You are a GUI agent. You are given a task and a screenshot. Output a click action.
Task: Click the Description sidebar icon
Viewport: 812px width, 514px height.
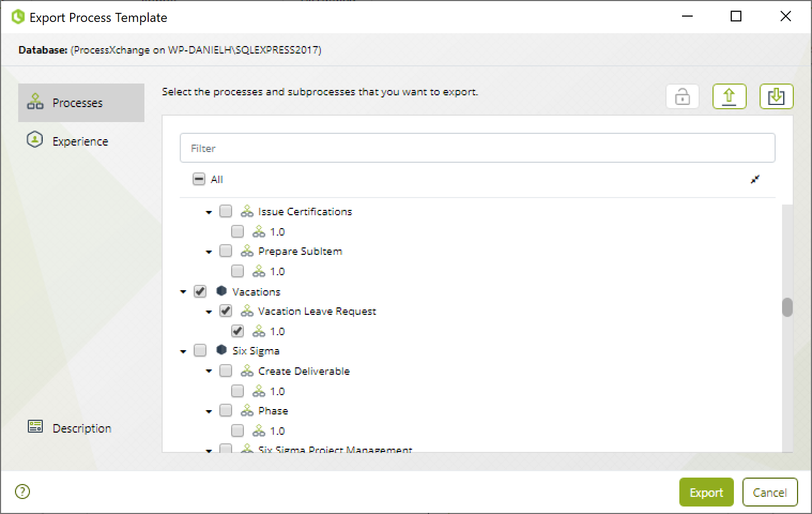pyautogui.click(x=35, y=427)
